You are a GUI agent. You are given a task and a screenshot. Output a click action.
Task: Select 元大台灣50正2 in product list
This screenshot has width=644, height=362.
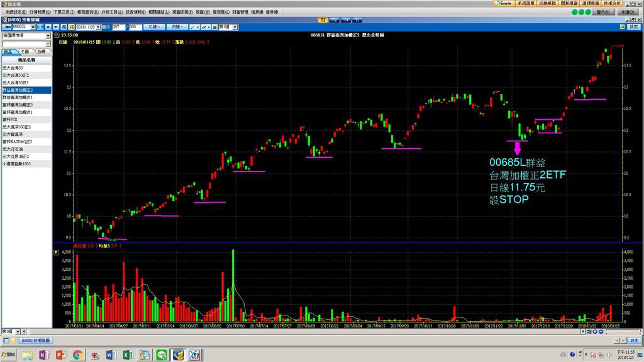click(26, 75)
